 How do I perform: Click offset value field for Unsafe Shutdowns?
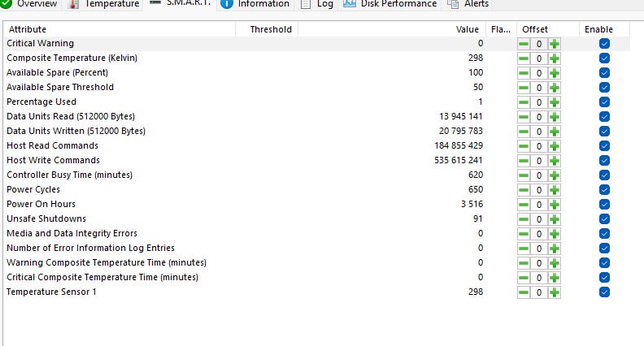pyautogui.click(x=539, y=219)
